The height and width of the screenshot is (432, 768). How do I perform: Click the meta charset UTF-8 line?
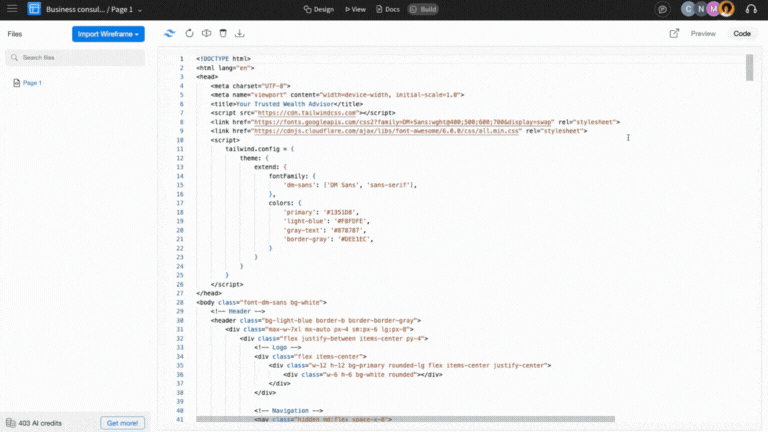251,86
